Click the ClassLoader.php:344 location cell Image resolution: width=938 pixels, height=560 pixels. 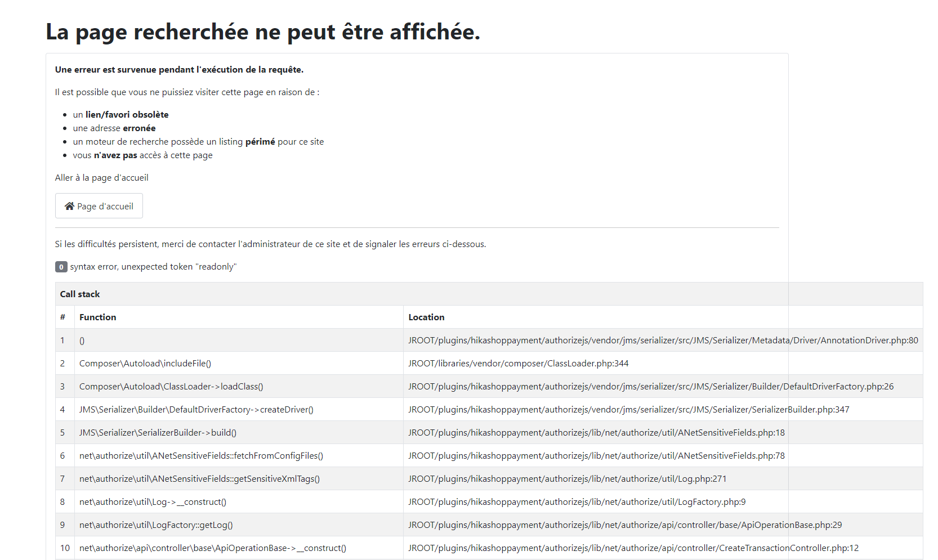518,363
